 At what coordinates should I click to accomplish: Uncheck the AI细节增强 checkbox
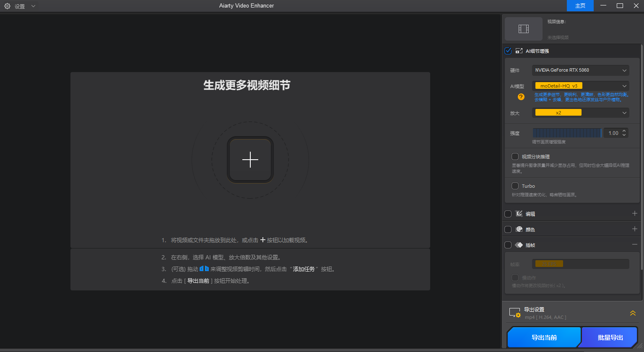pos(508,51)
